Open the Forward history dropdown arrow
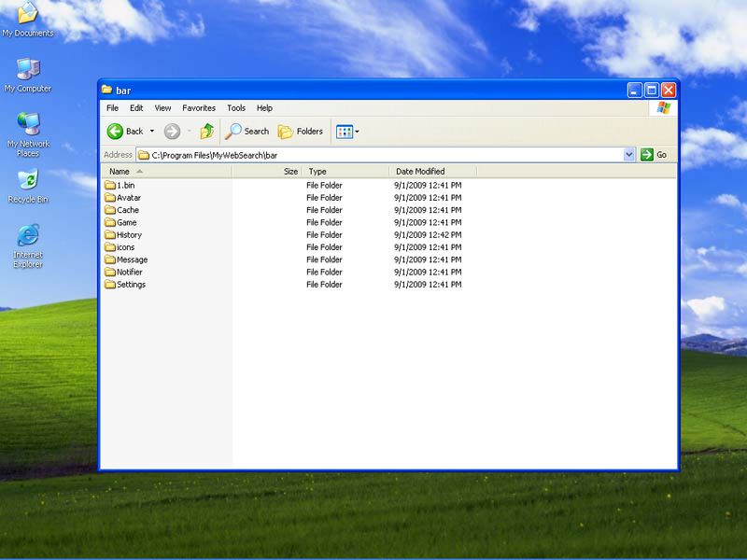 (x=190, y=131)
